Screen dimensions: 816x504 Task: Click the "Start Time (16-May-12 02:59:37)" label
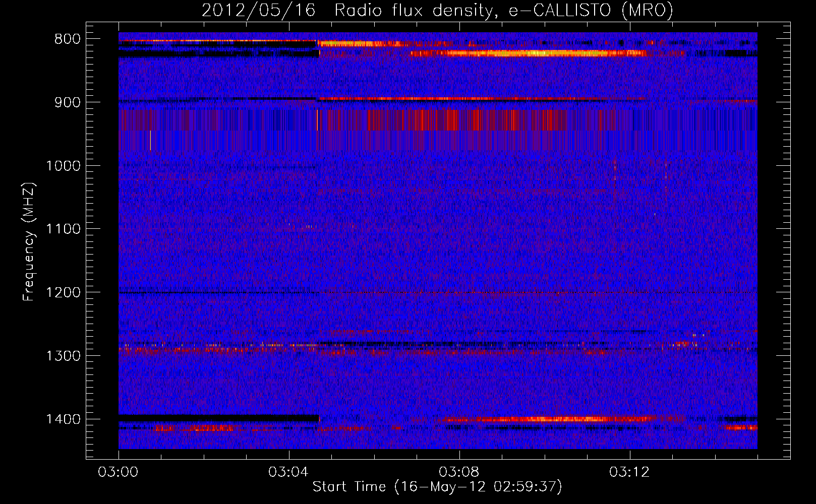pos(437,487)
